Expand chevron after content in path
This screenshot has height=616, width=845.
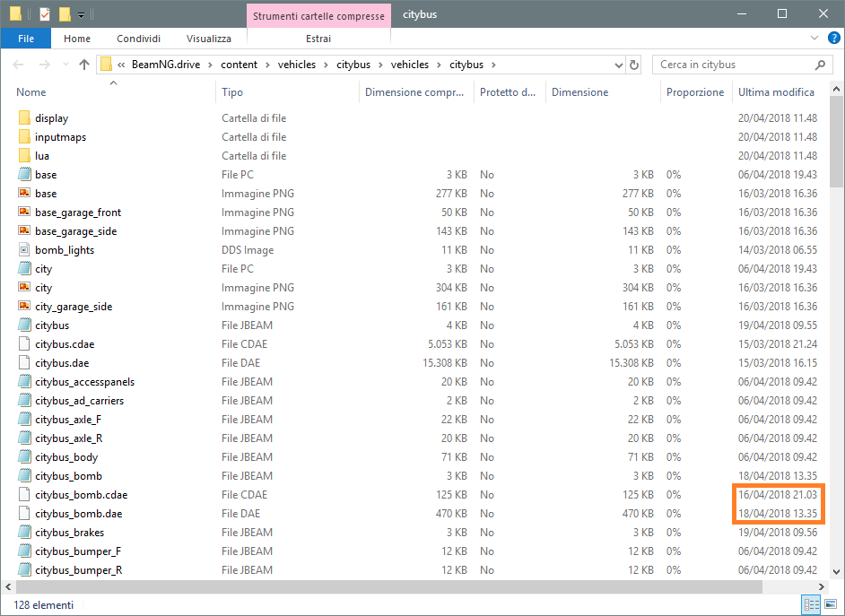click(x=268, y=65)
